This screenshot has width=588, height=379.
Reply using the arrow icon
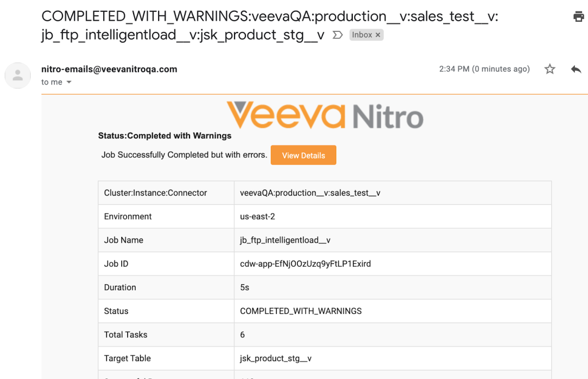coord(576,69)
